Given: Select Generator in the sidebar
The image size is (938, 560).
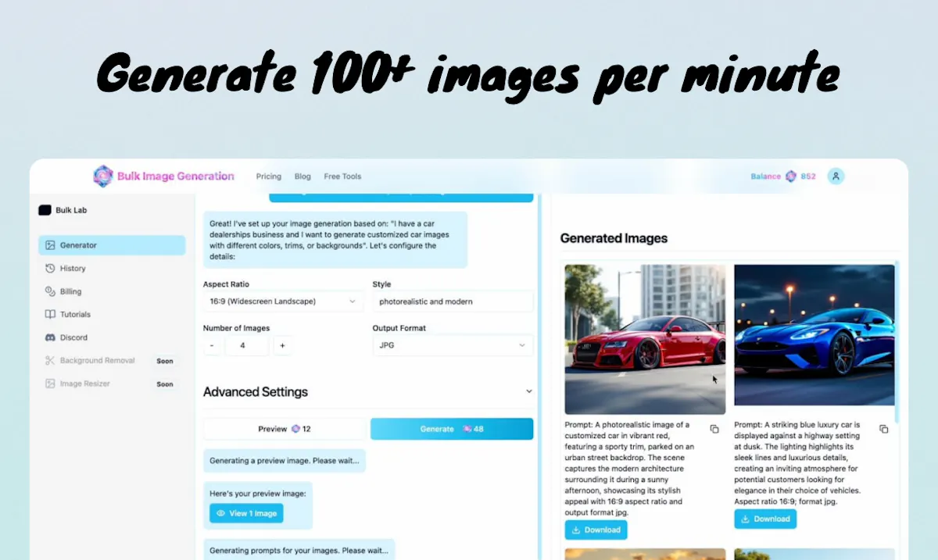Looking at the screenshot, I should (112, 245).
